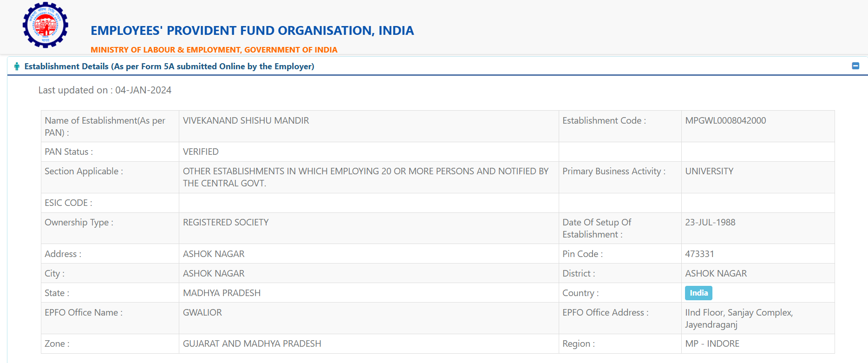Select the REGISTERED SOCIETY ownership value
Viewport: 868px width, 363px height.
click(226, 222)
